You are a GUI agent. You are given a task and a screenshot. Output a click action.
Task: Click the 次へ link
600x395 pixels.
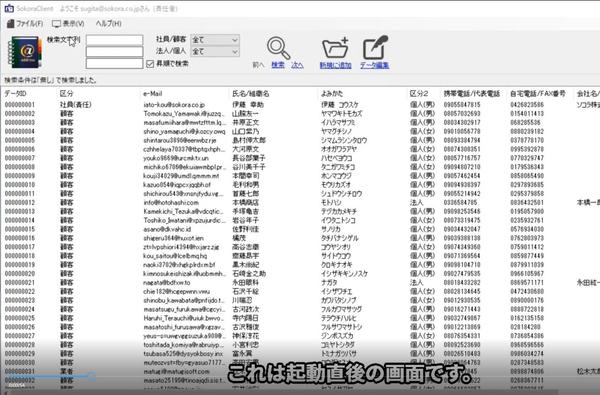(x=297, y=65)
